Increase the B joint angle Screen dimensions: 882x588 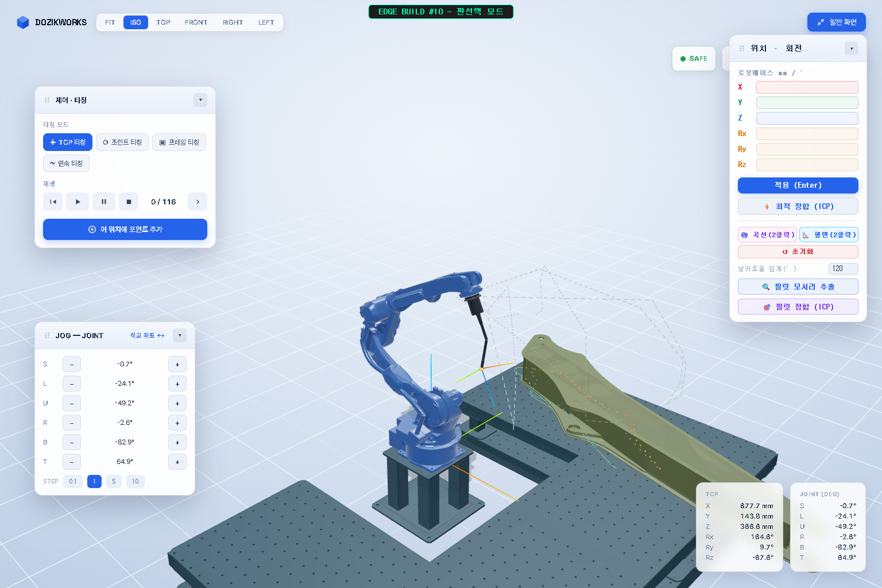[177, 442]
